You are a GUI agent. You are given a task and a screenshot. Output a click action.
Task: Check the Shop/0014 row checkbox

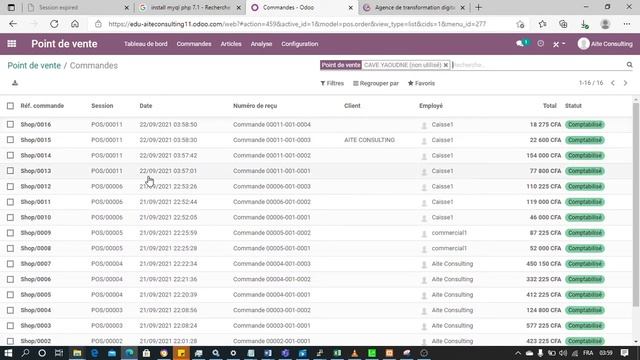pos(10,156)
